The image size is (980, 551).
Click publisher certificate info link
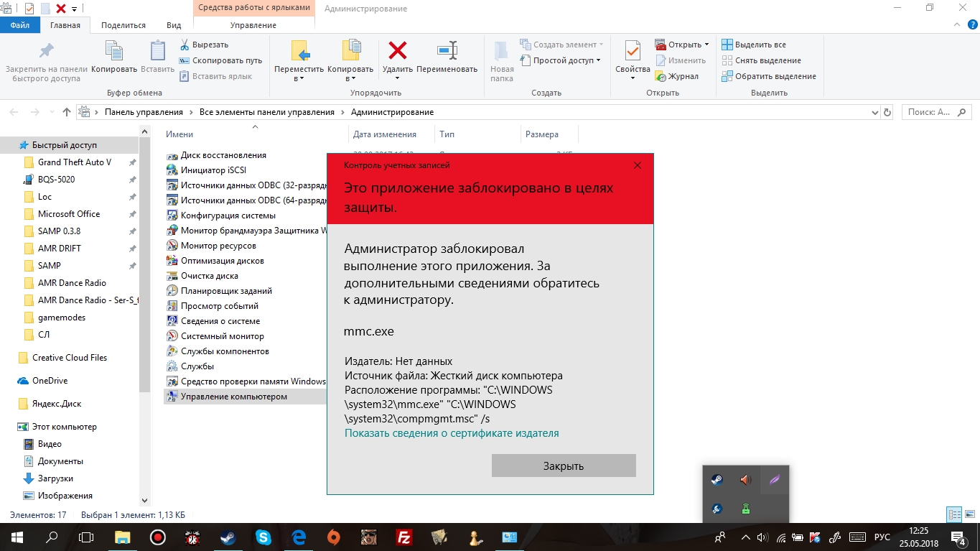click(452, 433)
